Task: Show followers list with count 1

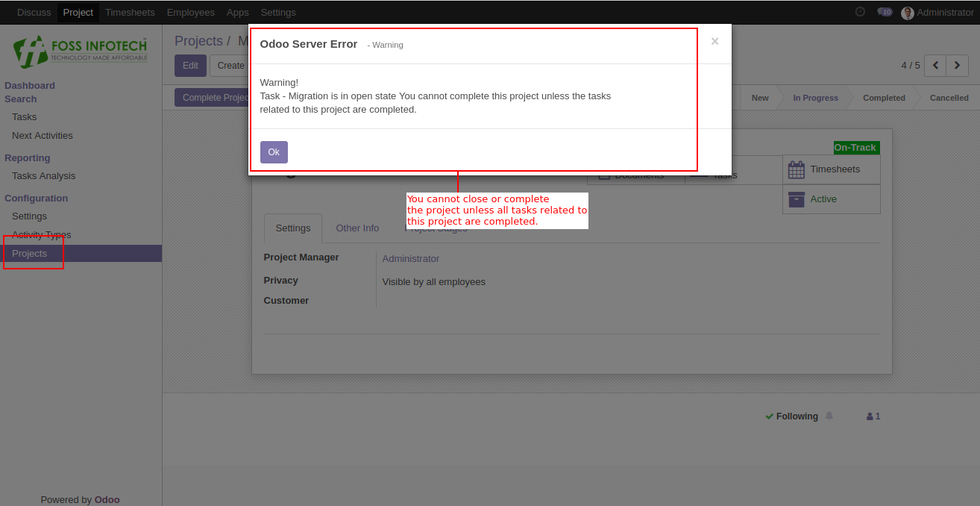Action: coord(873,416)
